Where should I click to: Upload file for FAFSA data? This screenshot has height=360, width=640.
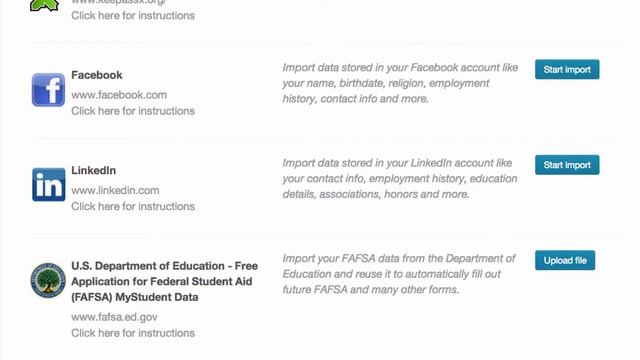tap(565, 260)
